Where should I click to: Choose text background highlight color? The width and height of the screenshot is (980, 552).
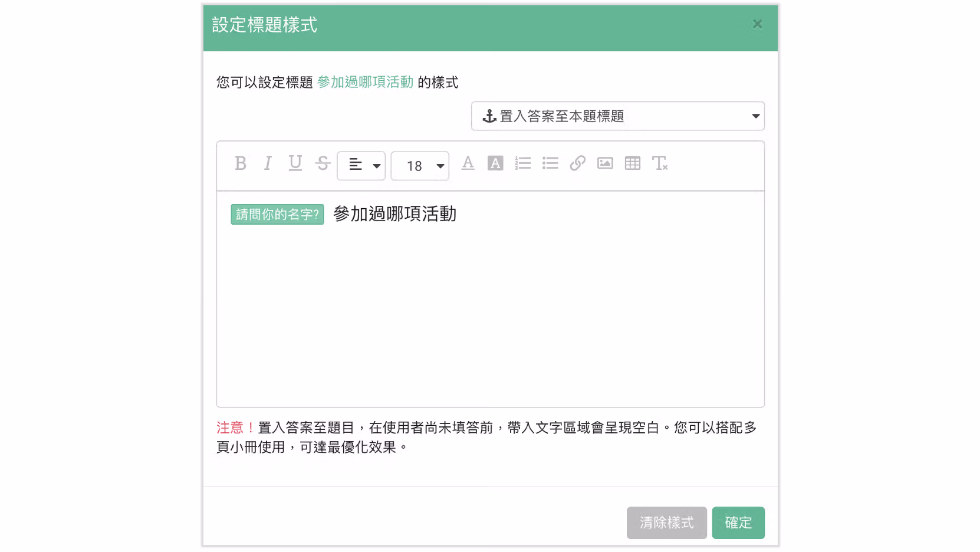point(495,163)
